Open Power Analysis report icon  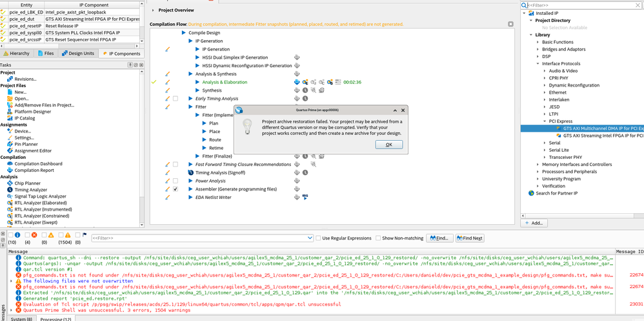coord(297,181)
